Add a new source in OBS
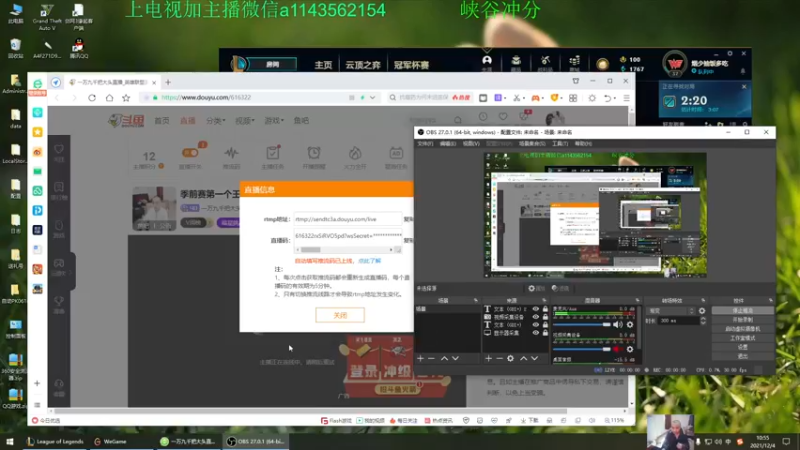Viewport: 800px width, 450px height. (488, 359)
